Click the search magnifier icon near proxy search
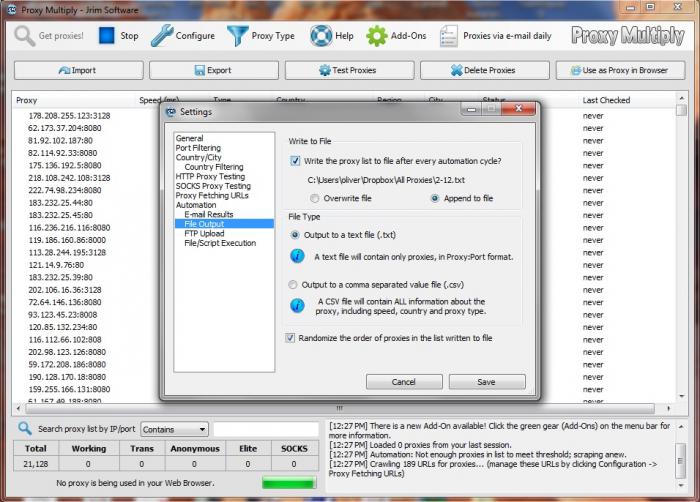The image size is (700, 502). click(x=25, y=428)
